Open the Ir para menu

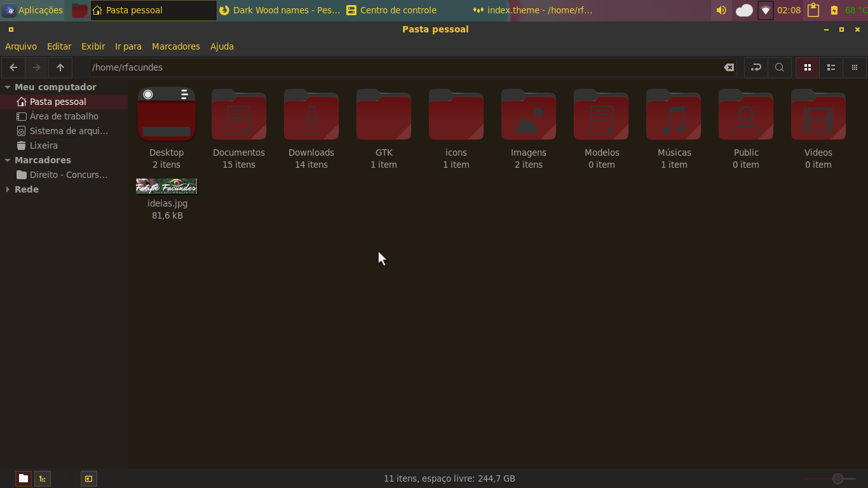click(128, 46)
